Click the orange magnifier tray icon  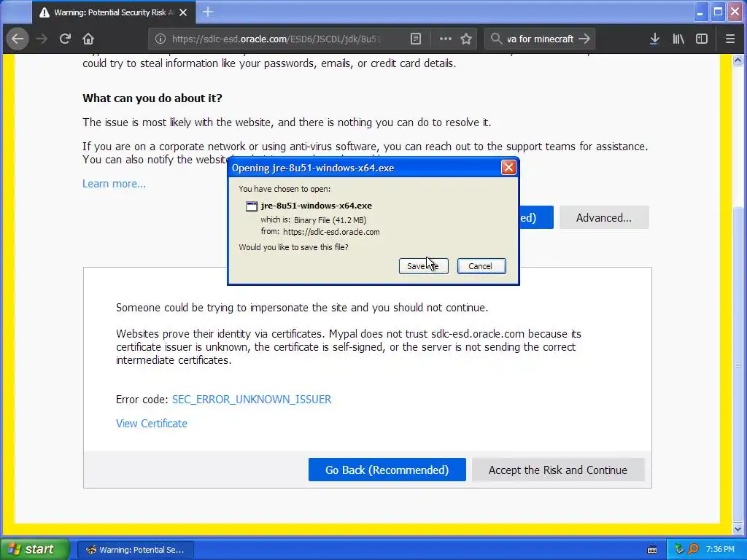694,550
